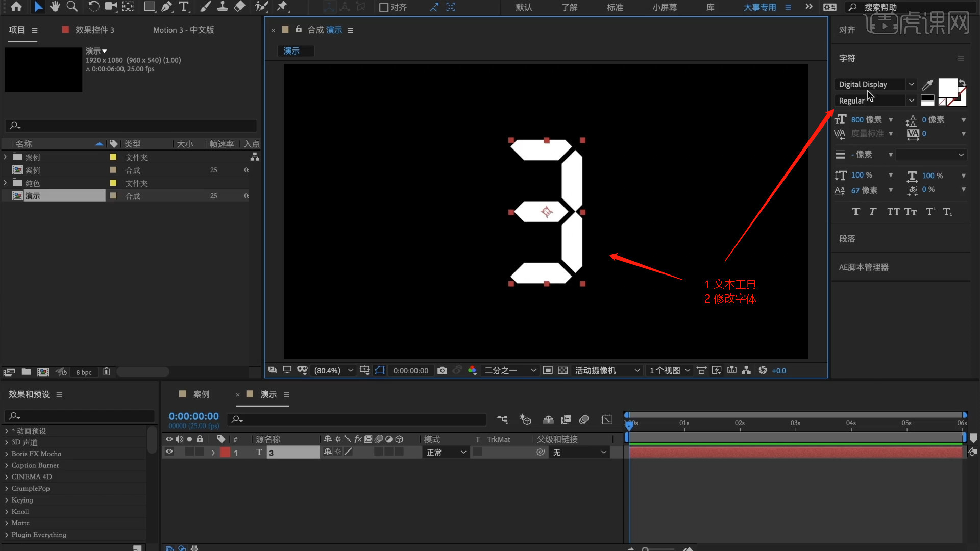
Task: Click the 800 像素 font size value
Action: (866, 119)
